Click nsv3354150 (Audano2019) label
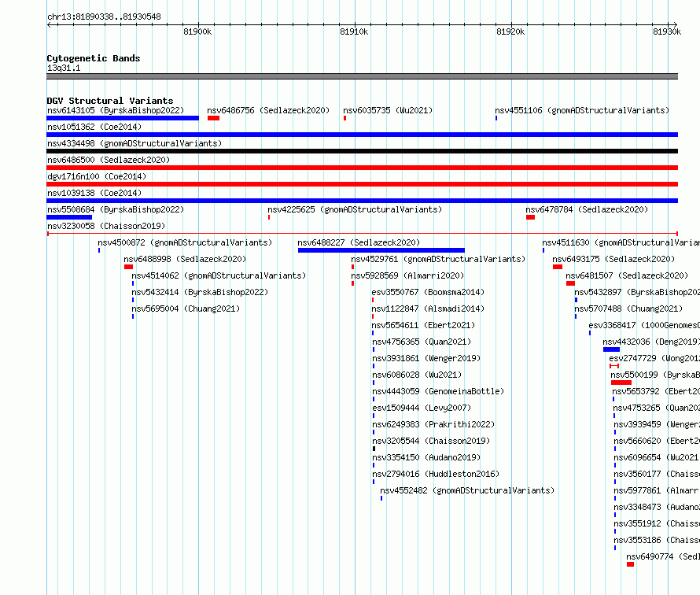This screenshot has height=595, width=700. (x=426, y=457)
